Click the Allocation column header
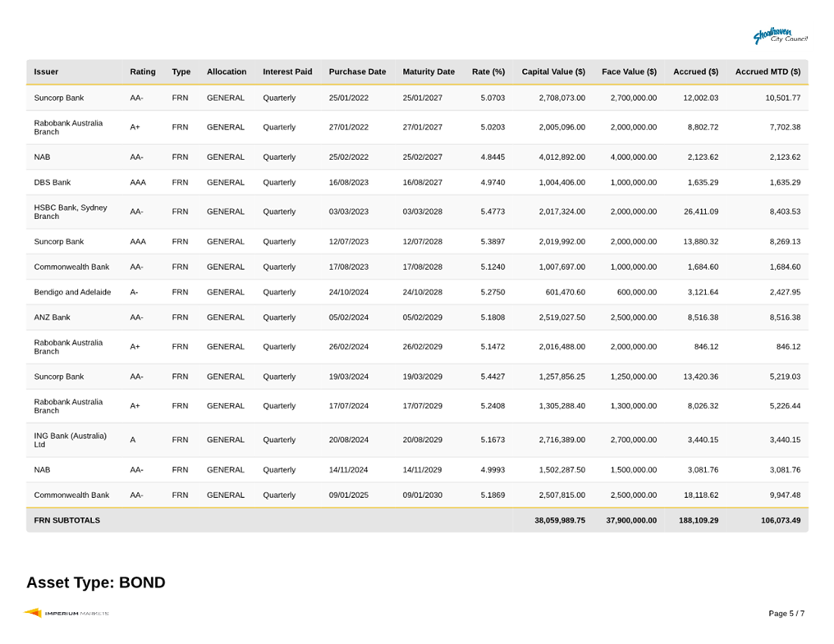This screenshot has height=644, width=834. (x=227, y=72)
